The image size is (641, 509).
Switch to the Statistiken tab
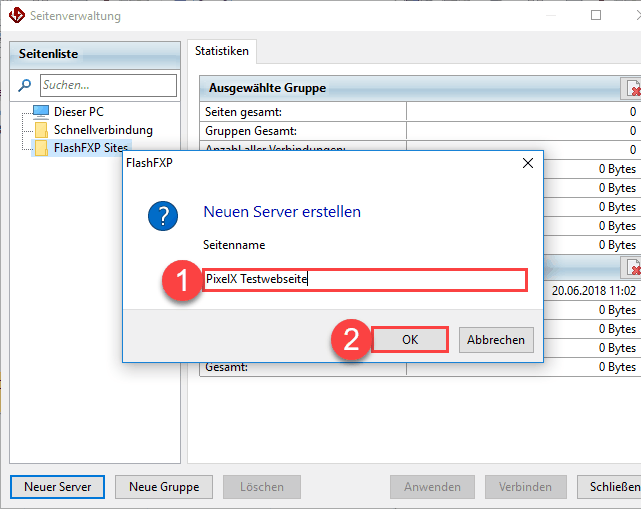(x=222, y=51)
